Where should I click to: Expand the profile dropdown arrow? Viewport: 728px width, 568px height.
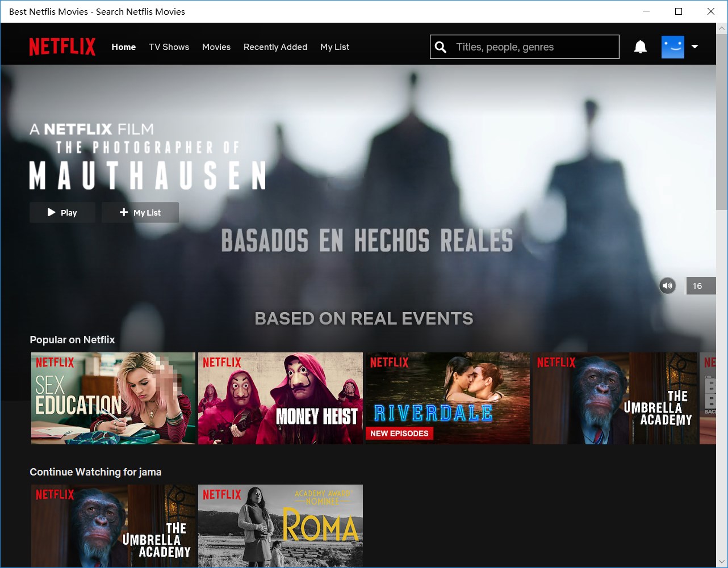pyautogui.click(x=694, y=47)
